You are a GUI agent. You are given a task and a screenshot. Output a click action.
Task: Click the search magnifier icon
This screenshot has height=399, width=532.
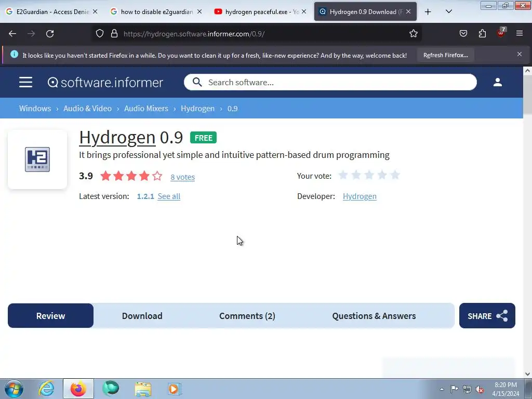point(197,82)
